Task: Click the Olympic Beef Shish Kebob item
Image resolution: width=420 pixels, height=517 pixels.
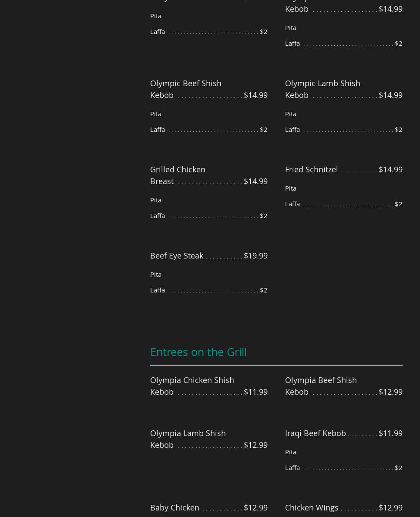Action: [x=186, y=89]
